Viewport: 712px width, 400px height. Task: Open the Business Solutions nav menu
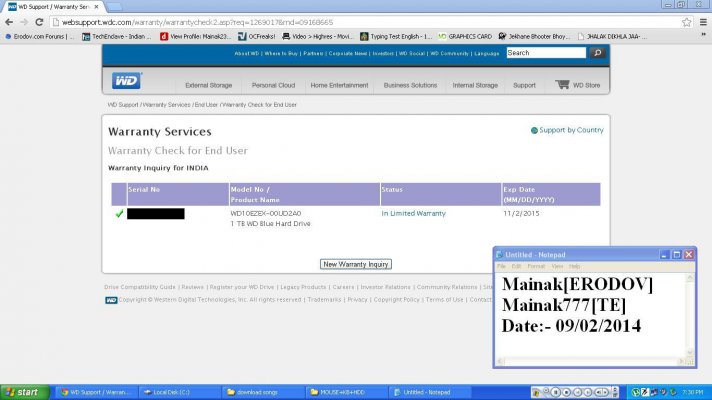pyautogui.click(x=410, y=85)
